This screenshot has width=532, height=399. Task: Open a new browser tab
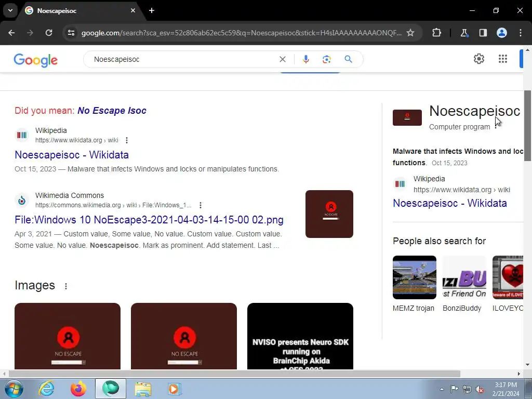[x=152, y=10]
